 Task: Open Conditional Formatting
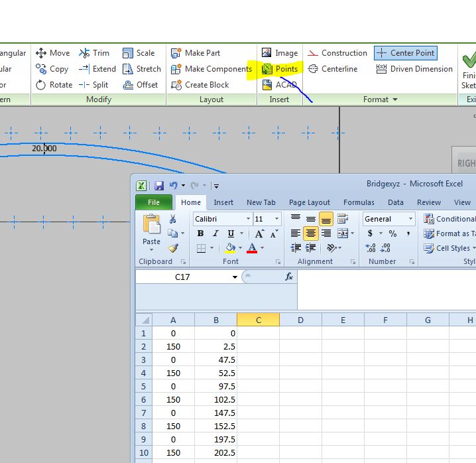(x=450, y=219)
